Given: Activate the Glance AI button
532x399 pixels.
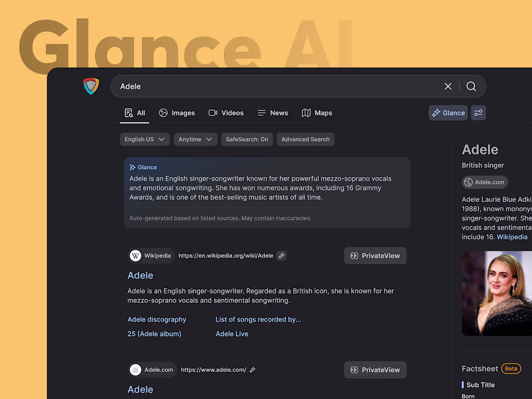Looking at the screenshot, I should point(448,113).
